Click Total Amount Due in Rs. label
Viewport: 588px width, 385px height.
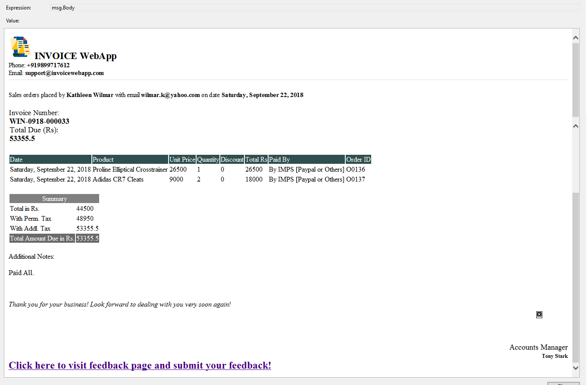pyautogui.click(x=42, y=238)
